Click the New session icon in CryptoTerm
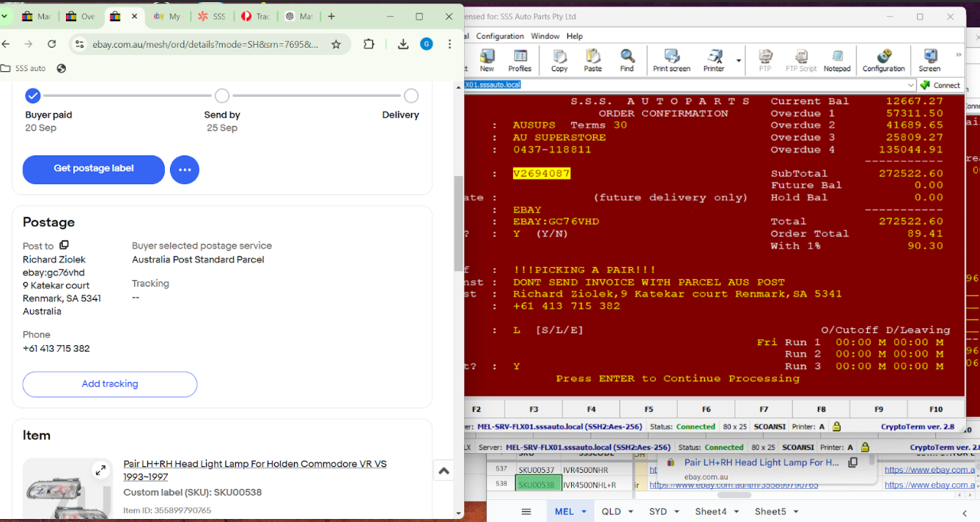Viewport: 980px width, 522px height. pos(486,60)
